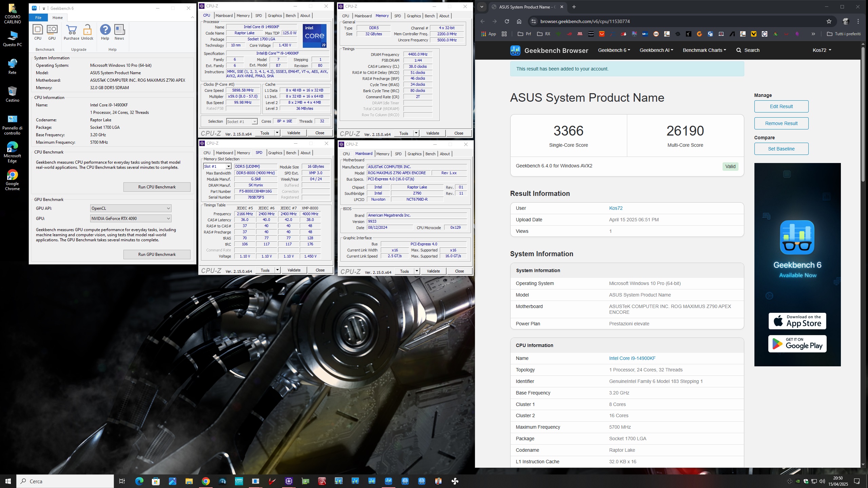The width and height of the screenshot is (868, 488).
Task: Open Tools dropdown arrow in CPU-Z Memory window
Action: (416, 133)
